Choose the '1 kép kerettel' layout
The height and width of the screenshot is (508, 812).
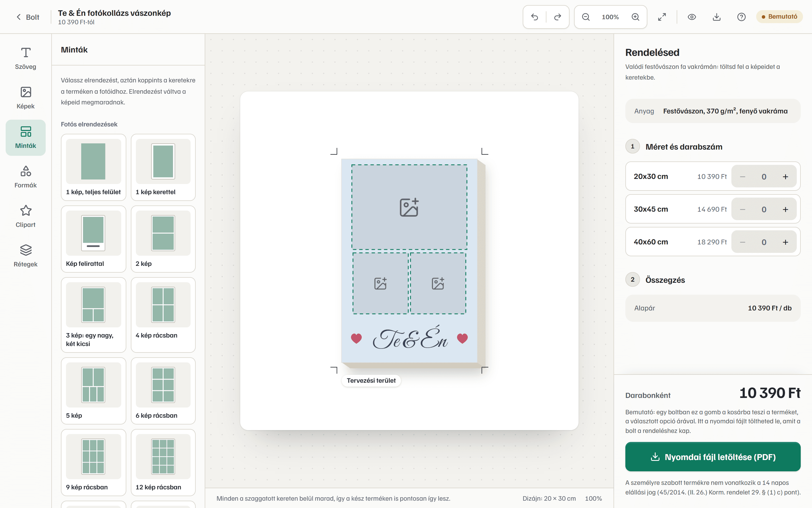click(163, 167)
